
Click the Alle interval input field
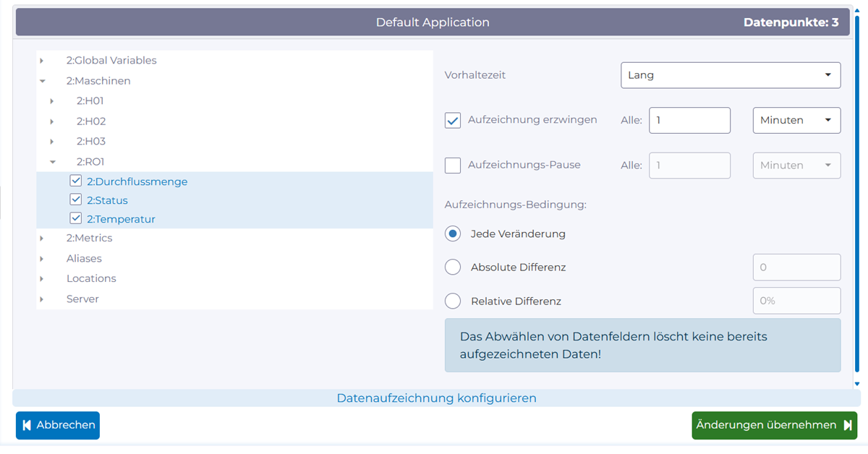[x=689, y=120]
